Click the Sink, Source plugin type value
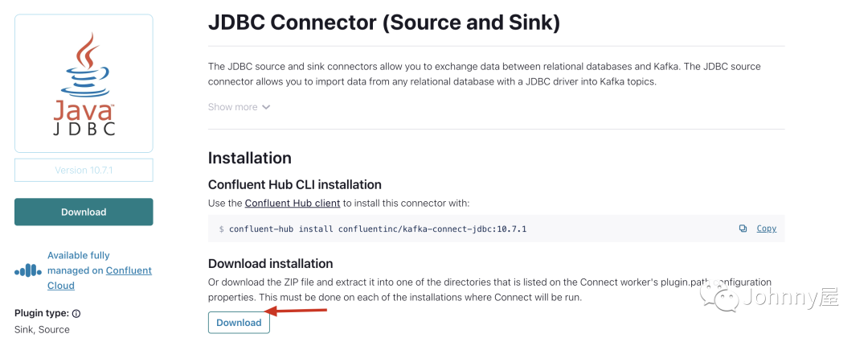This screenshot has height=338, width=868. coord(42,329)
